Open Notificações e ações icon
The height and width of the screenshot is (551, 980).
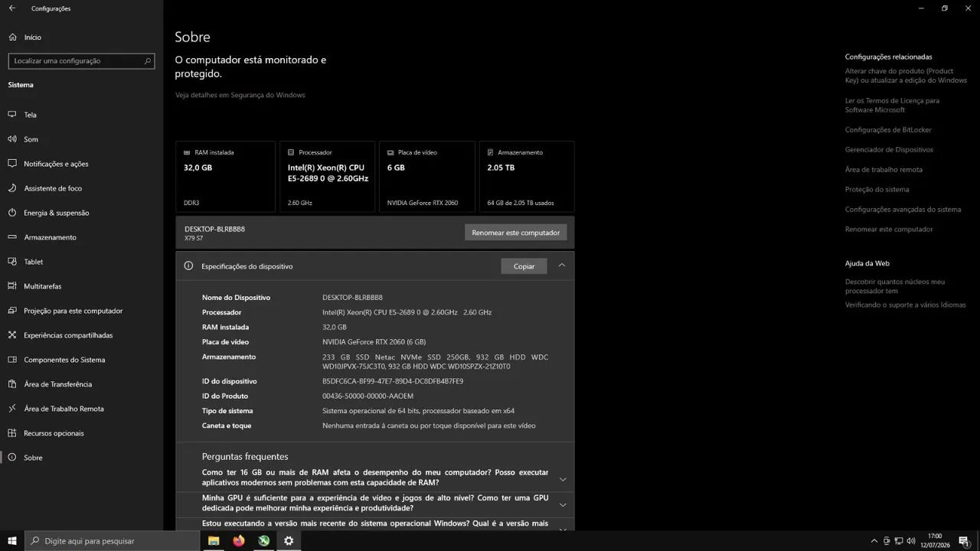click(11, 164)
